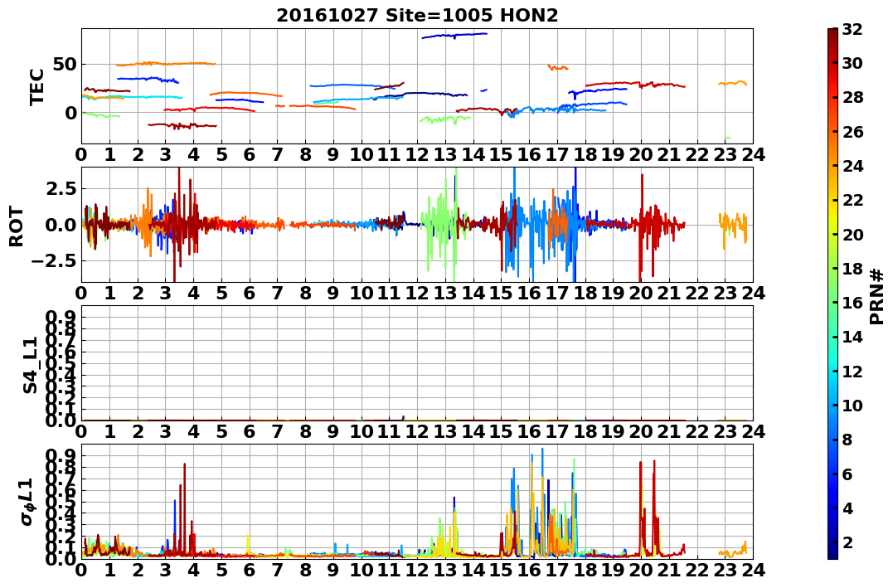The height and width of the screenshot is (588, 893).
Task: Click the 18 tick label on the colorbar
Action: [x=852, y=269]
